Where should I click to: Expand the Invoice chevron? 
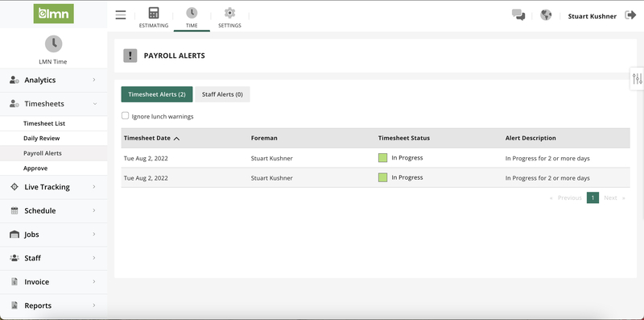[x=94, y=282]
